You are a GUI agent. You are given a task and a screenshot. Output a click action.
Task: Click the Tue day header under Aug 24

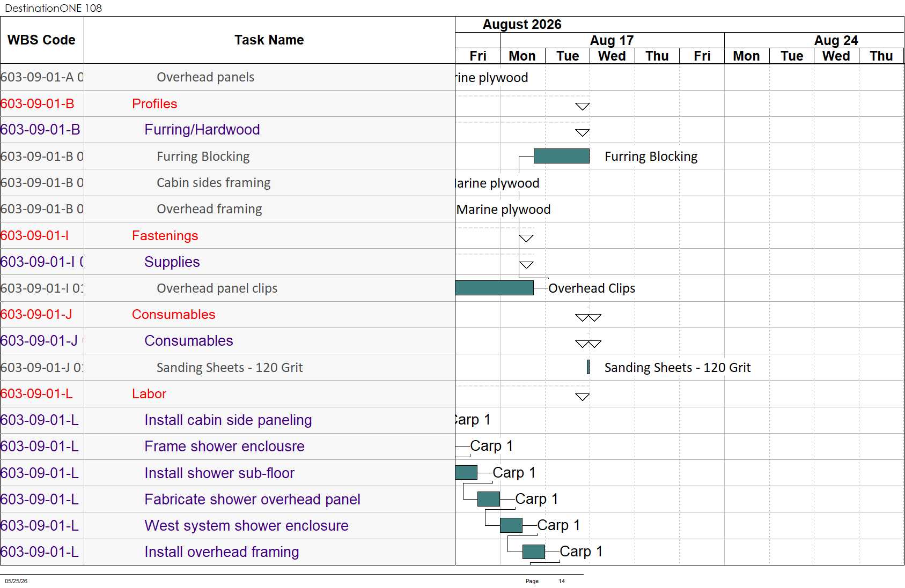point(792,56)
